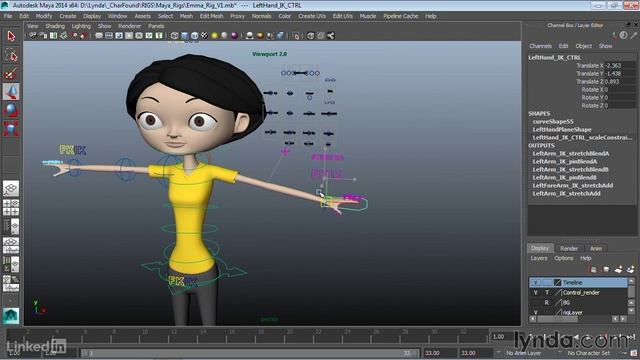640x360 pixels.
Task: Toggle template T type of Control_render layer
Action: coord(547,293)
